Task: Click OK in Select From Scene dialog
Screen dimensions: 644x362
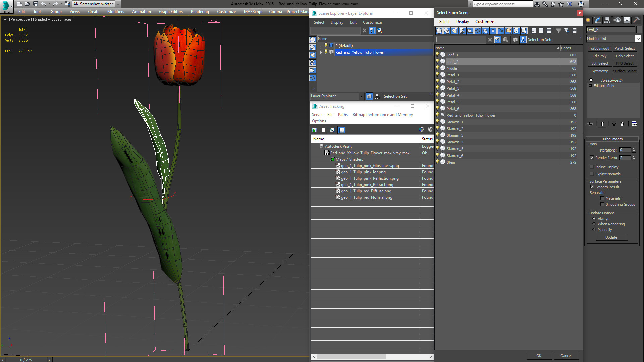Action: [539, 356]
